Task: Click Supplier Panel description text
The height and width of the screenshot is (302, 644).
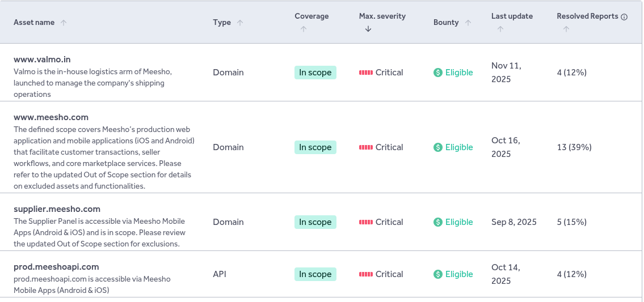Action: click(x=100, y=233)
